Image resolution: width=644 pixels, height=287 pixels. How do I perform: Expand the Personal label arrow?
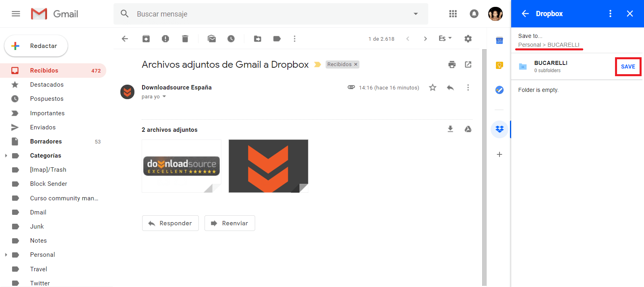click(x=6, y=255)
